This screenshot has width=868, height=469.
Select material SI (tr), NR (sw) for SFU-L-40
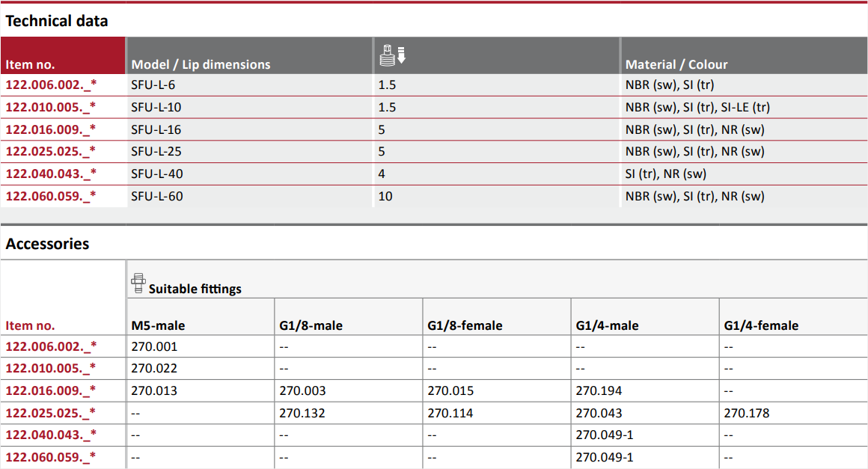click(666, 174)
